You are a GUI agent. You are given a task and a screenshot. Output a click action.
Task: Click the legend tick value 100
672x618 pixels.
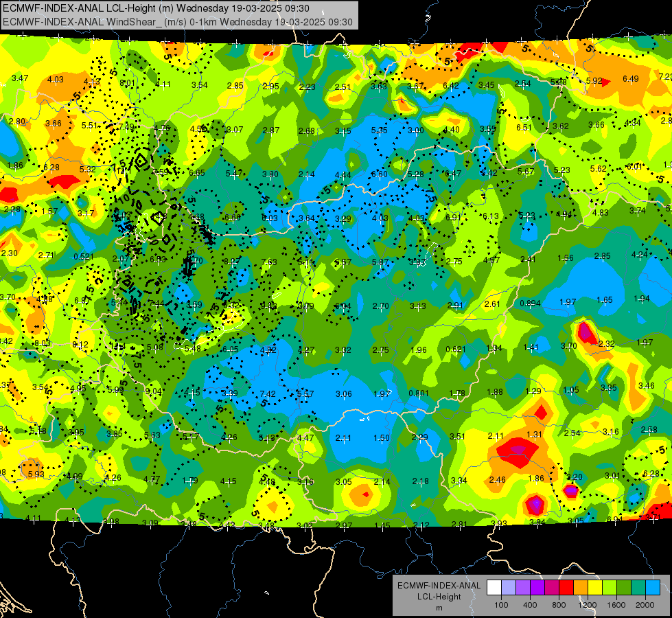point(501,605)
